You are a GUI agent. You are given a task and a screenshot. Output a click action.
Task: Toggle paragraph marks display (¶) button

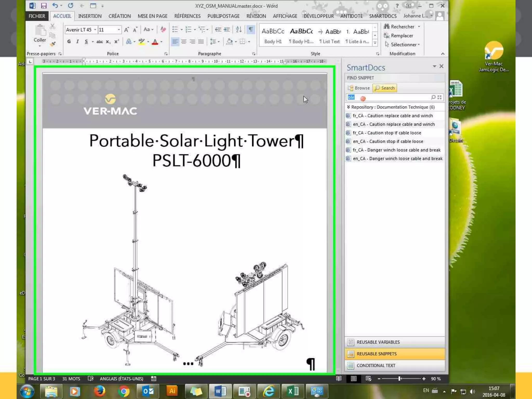point(251,29)
